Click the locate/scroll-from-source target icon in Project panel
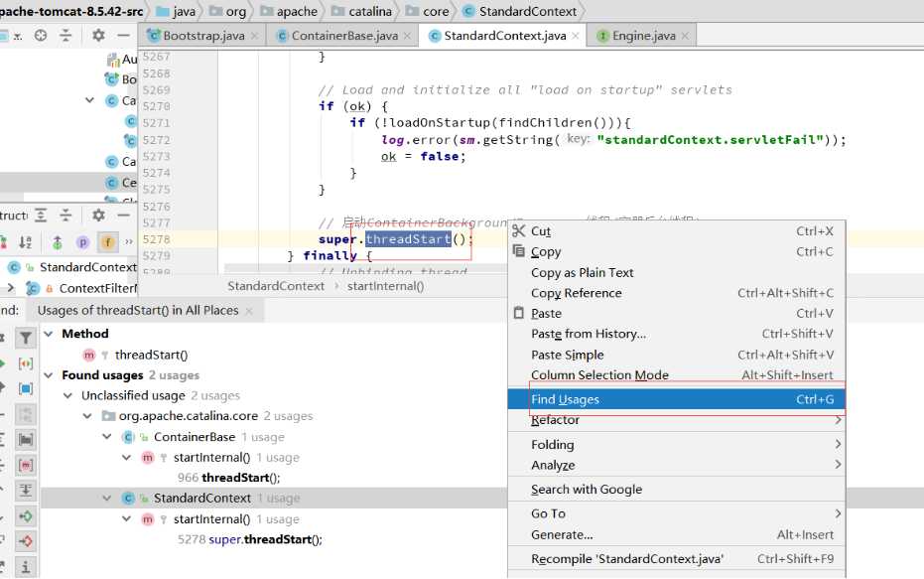 point(40,36)
